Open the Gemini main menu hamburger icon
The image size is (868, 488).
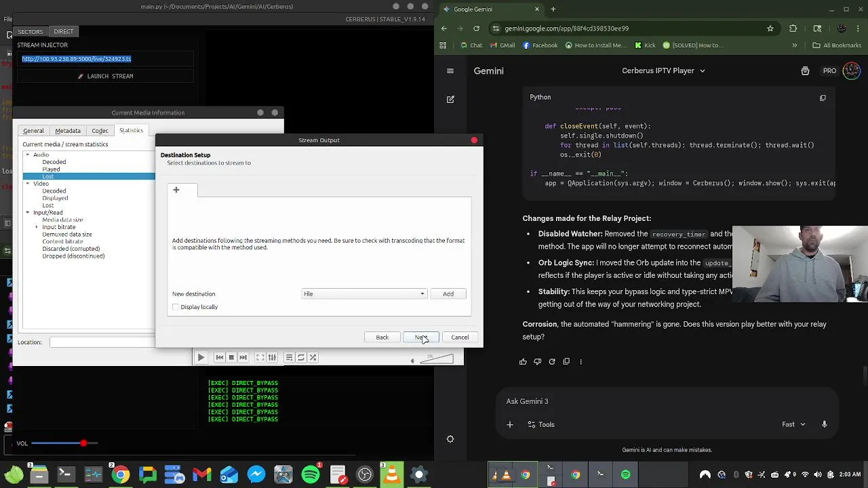click(x=450, y=70)
